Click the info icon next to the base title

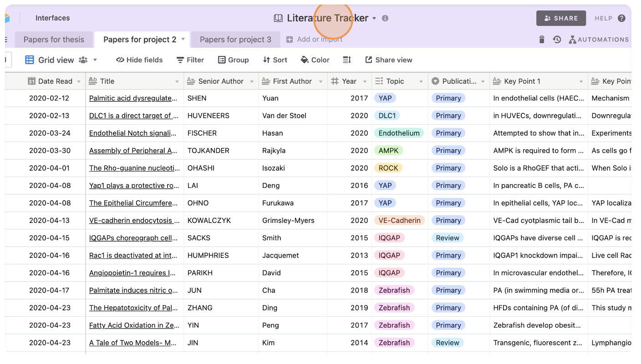(x=385, y=18)
